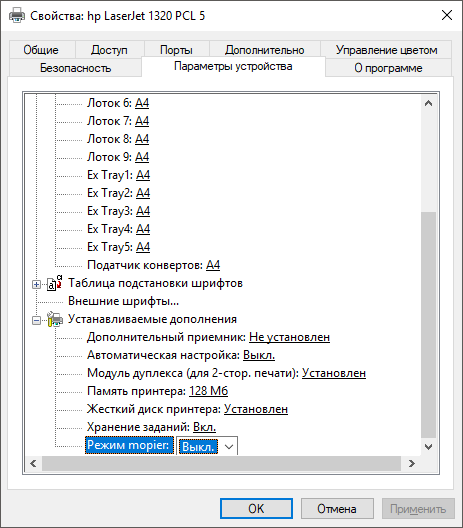463x528 pixels.
Task: Click the Отмена button
Action: click(x=337, y=508)
